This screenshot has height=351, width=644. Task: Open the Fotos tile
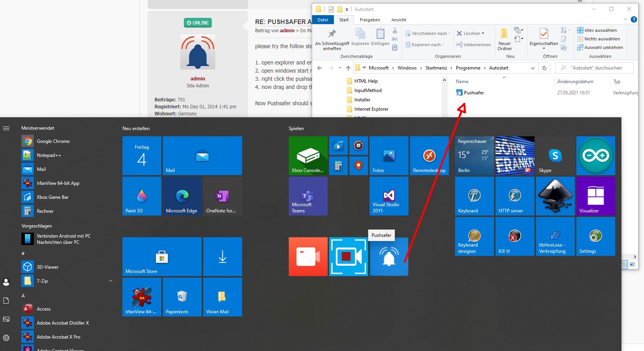(x=389, y=156)
